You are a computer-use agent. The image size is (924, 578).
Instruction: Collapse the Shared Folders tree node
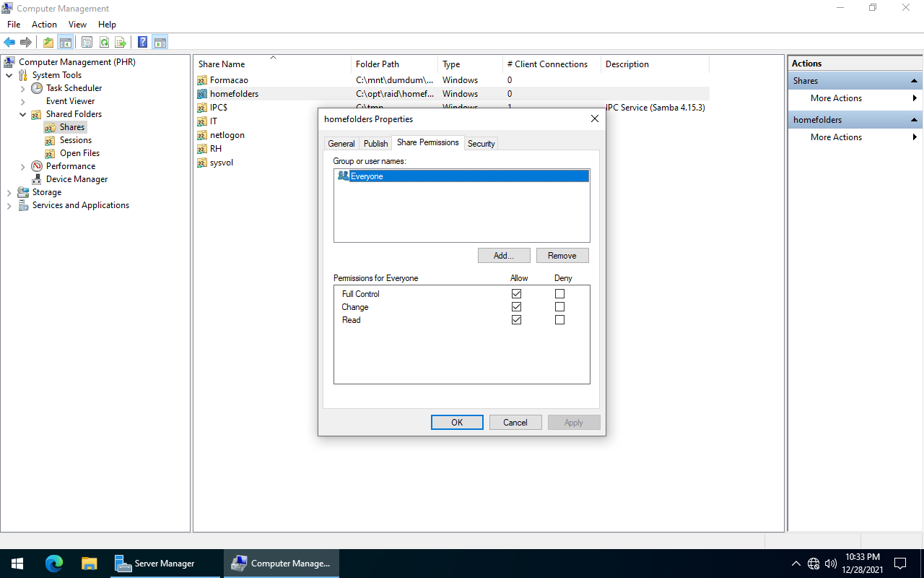point(22,113)
